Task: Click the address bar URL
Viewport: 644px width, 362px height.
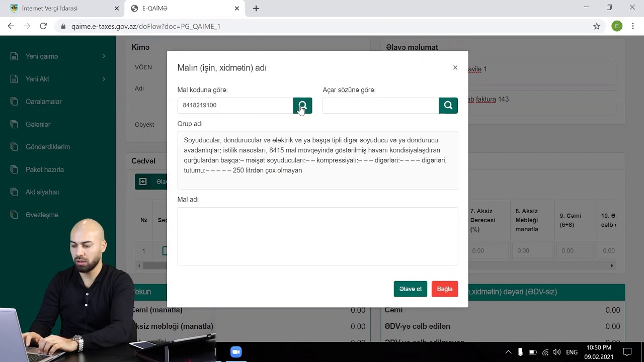Action: click(x=146, y=26)
